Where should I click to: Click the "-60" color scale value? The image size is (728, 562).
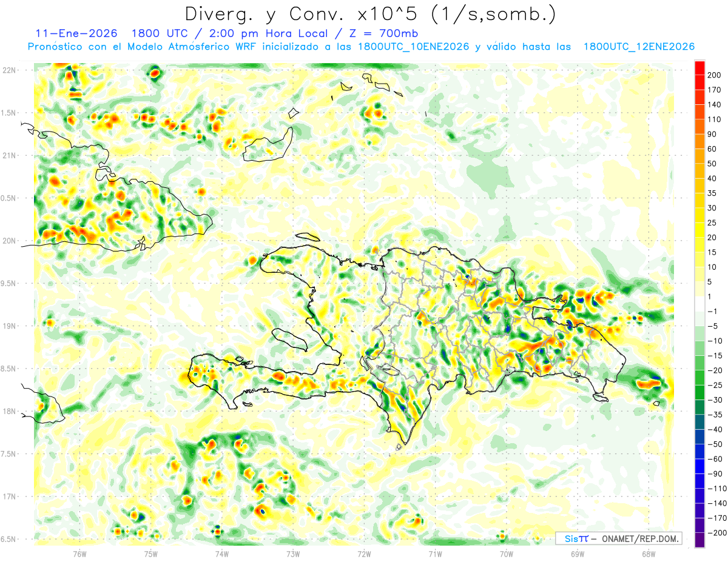tap(714, 459)
